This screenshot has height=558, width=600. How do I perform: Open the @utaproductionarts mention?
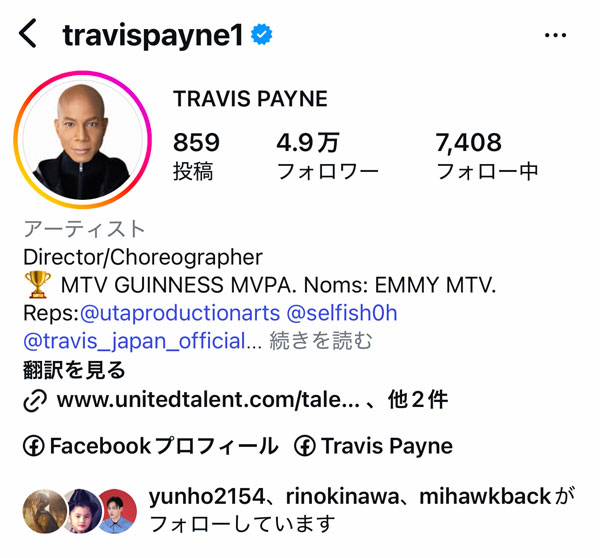(180, 313)
